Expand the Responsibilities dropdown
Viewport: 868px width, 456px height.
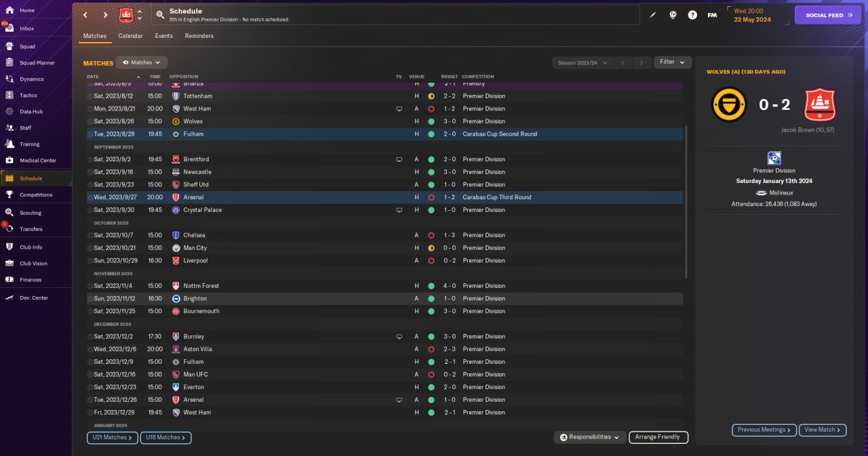point(589,437)
